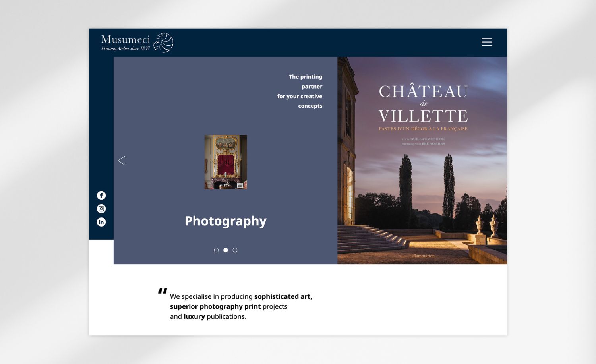Click the Château de Villette cover image
Viewport: 596px width, 364px height.
tap(422, 161)
